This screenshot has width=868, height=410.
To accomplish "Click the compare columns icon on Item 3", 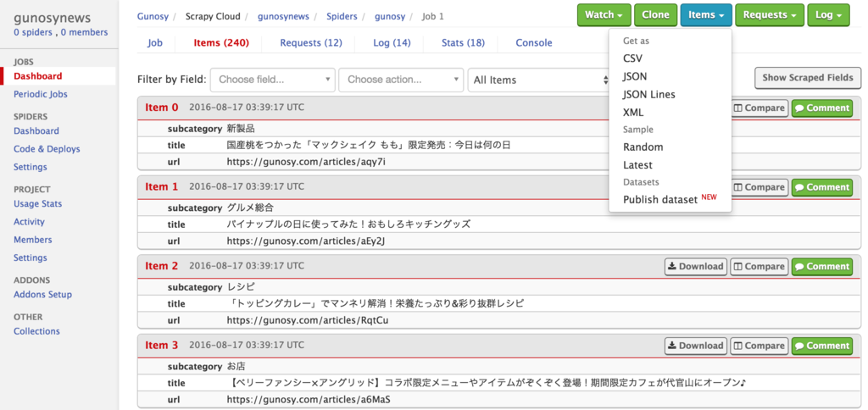I will [738, 346].
